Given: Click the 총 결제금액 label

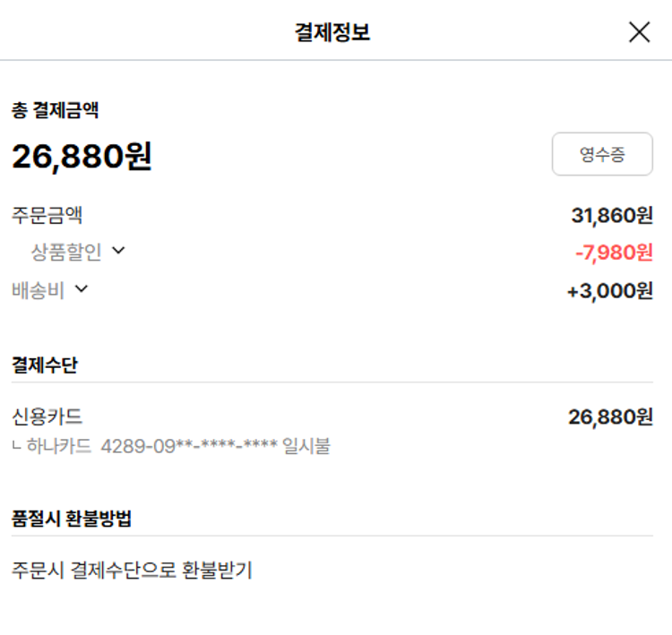Looking at the screenshot, I should point(55,111).
